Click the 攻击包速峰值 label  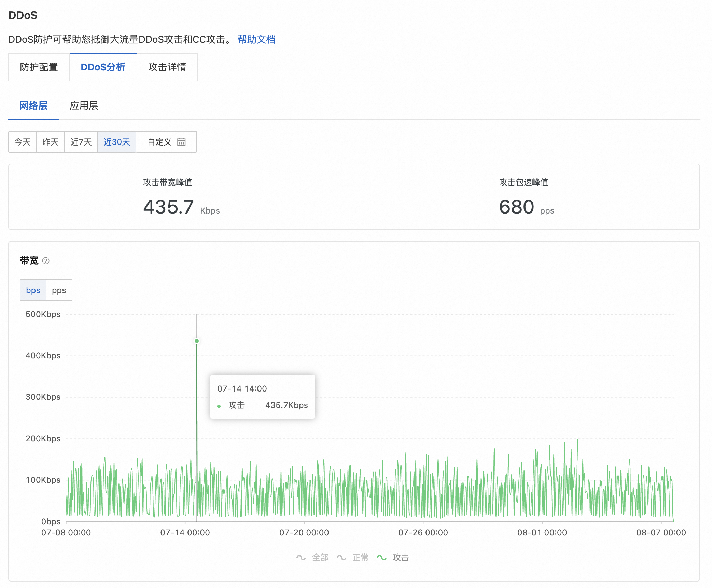click(x=524, y=182)
